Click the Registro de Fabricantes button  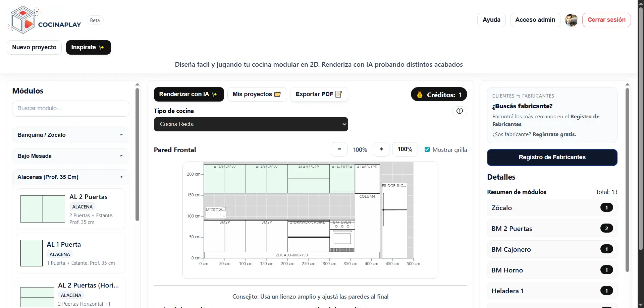pyautogui.click(x=552, y=157)
